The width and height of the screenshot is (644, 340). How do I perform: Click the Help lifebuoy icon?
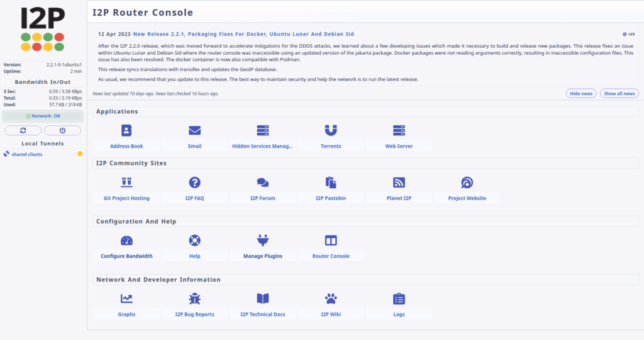click(x=195, y=240)
